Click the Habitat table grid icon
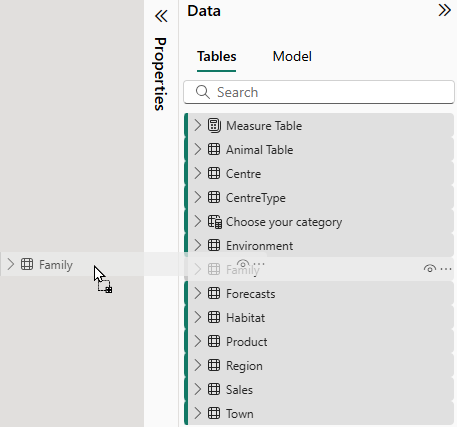 pos(214,318)
